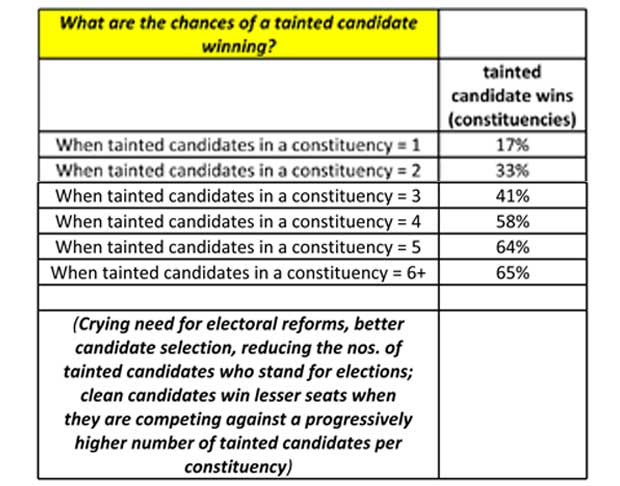620x486 pixels.
Task: Click the yellow header cell about tainted candidates
Action: click(238, 34)
